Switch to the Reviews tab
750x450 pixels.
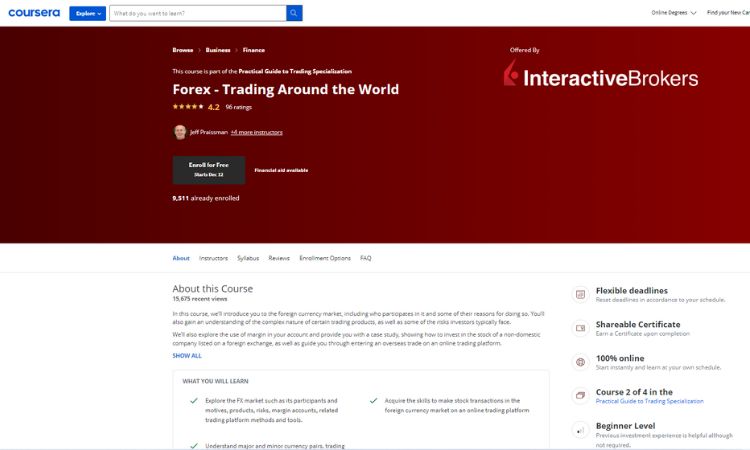click(279, 258)
